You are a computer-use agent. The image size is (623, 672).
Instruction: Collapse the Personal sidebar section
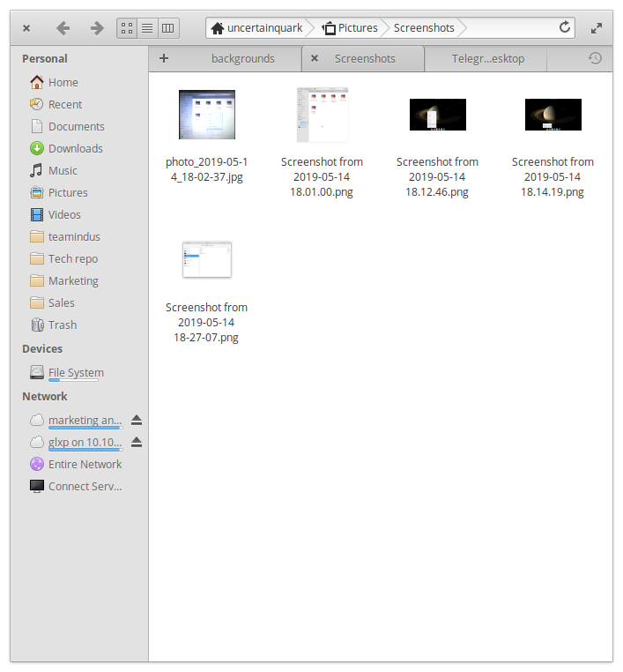[45, 59]
